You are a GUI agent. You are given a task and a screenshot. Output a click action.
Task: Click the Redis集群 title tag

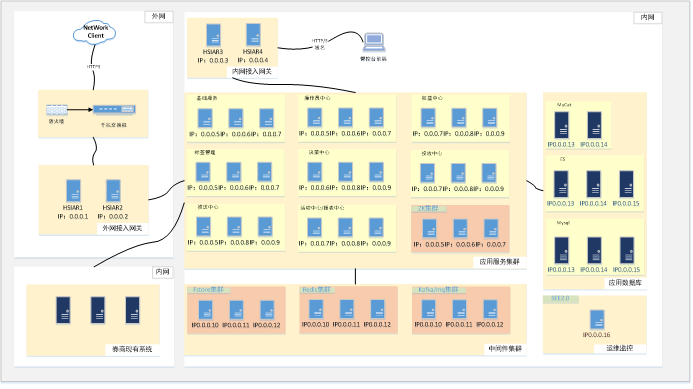(x=316, y=290)
